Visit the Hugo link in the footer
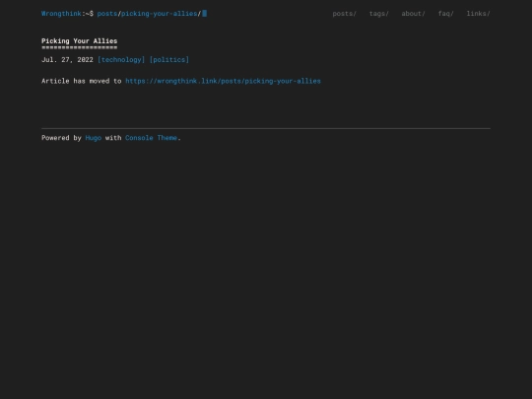The width and height of the screenshot is (532, 399). (94, 138)
